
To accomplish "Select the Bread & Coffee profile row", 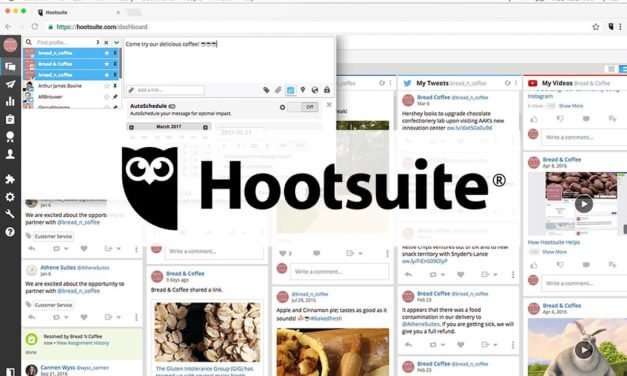I will [72, 64].
